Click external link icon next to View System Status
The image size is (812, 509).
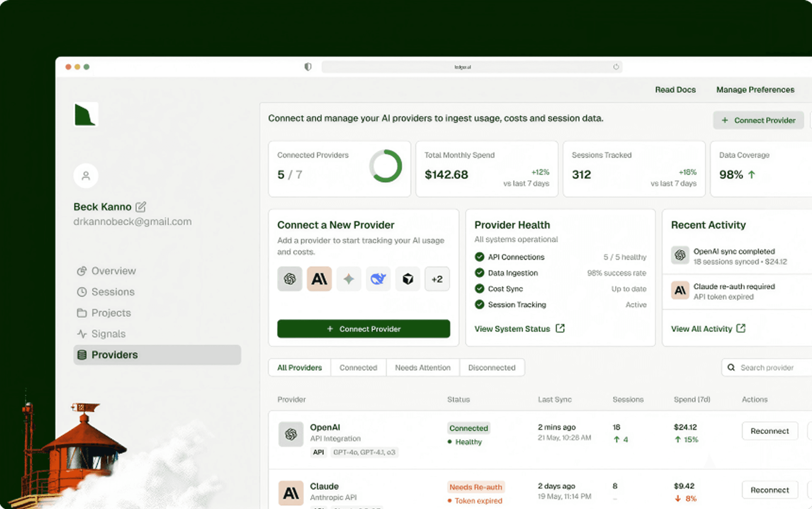pos(560,328)
